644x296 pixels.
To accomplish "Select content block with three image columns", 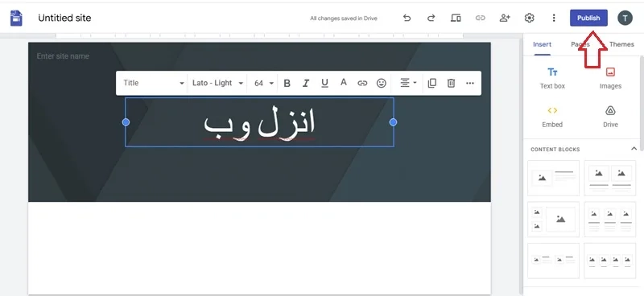I will [x=610, y=220].
